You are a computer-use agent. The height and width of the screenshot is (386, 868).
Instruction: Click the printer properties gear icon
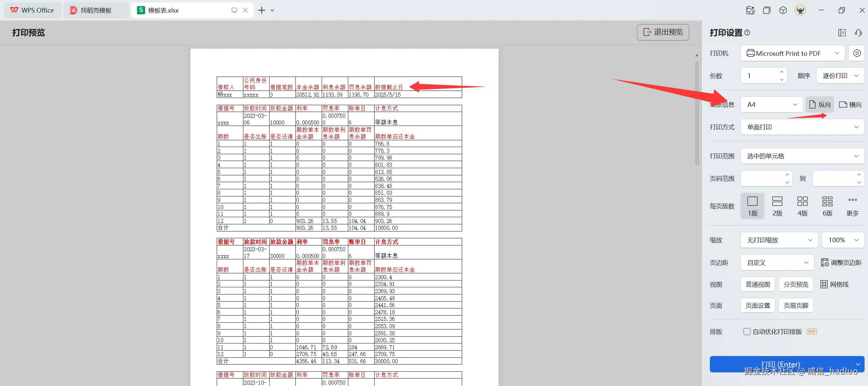pyautogui.click(x=857, y=53)
